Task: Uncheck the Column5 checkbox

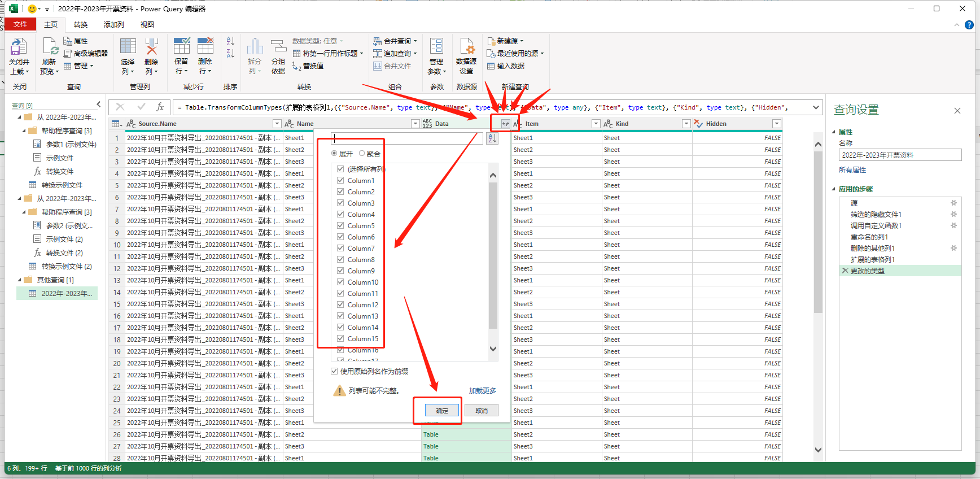Action: pos(340,225)
